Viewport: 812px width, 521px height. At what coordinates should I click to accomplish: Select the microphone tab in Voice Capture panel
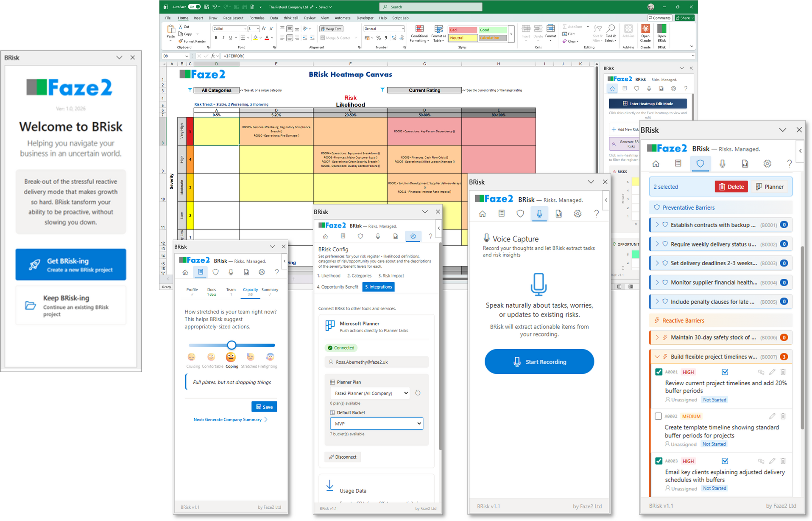pyautogui.click(x=539, y=213)
